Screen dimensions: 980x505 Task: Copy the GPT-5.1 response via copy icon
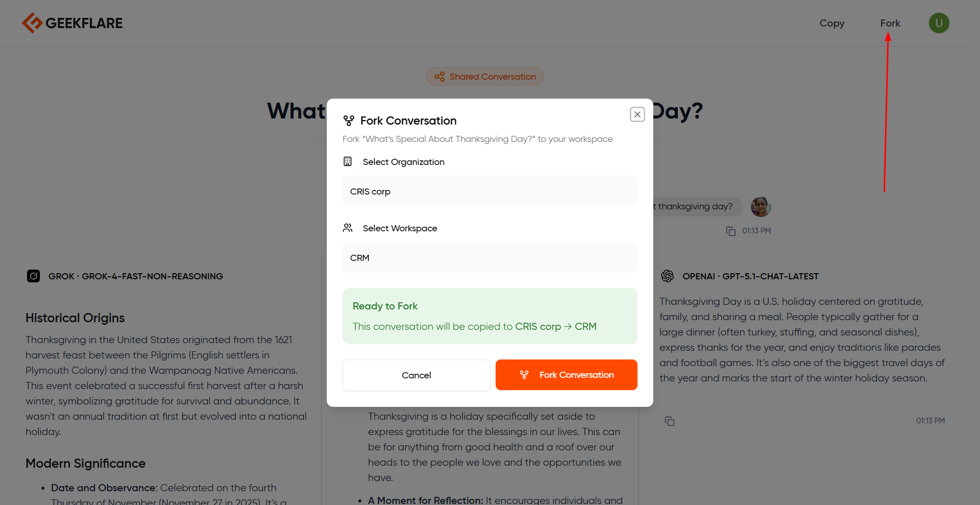point(670,421)
